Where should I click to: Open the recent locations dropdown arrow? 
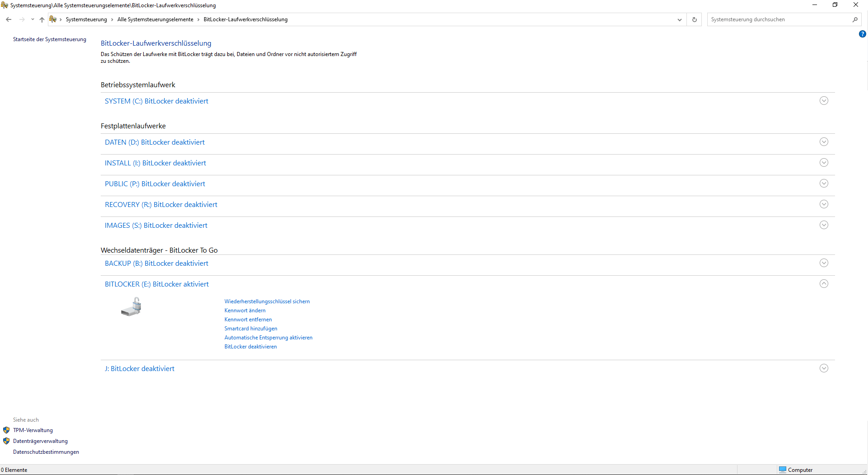pos(33,19)
